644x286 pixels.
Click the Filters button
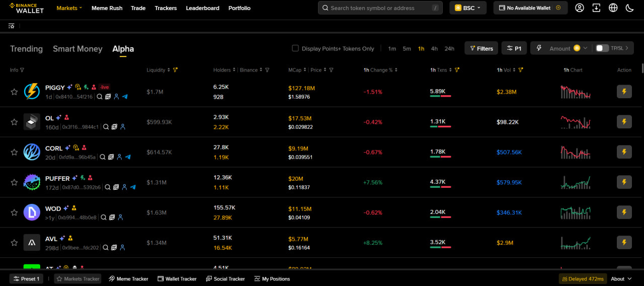pyautogui.click(x=481, y=48)
